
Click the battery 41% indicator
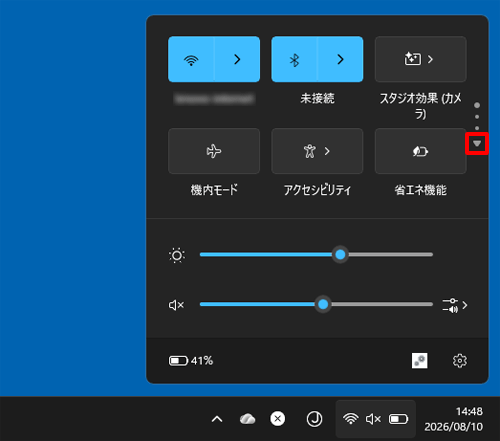click(x=191, y=361)
